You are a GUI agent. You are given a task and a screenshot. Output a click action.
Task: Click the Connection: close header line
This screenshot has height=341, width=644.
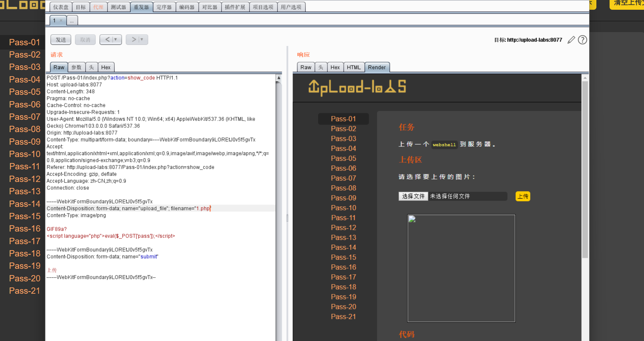(x=68, y=188)
